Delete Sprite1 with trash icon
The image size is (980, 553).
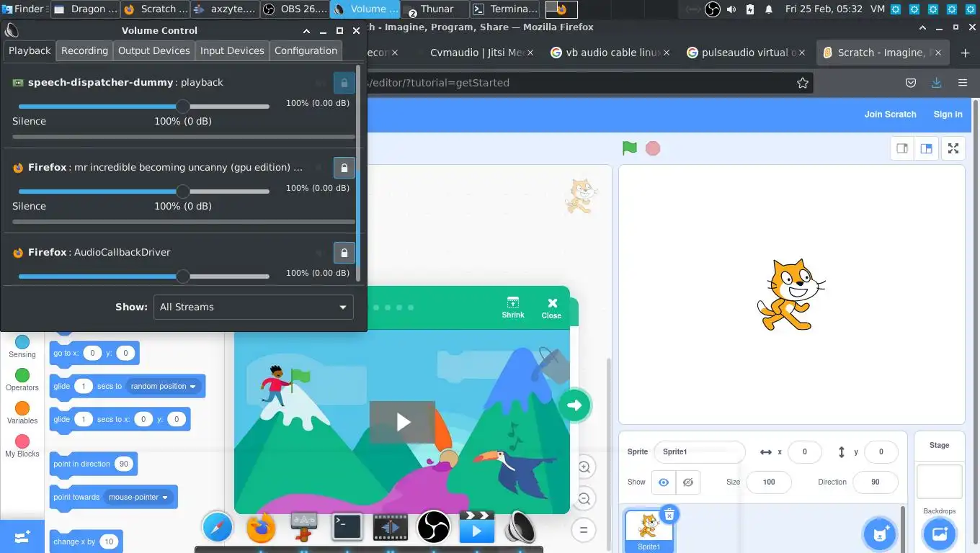[669, 514]
